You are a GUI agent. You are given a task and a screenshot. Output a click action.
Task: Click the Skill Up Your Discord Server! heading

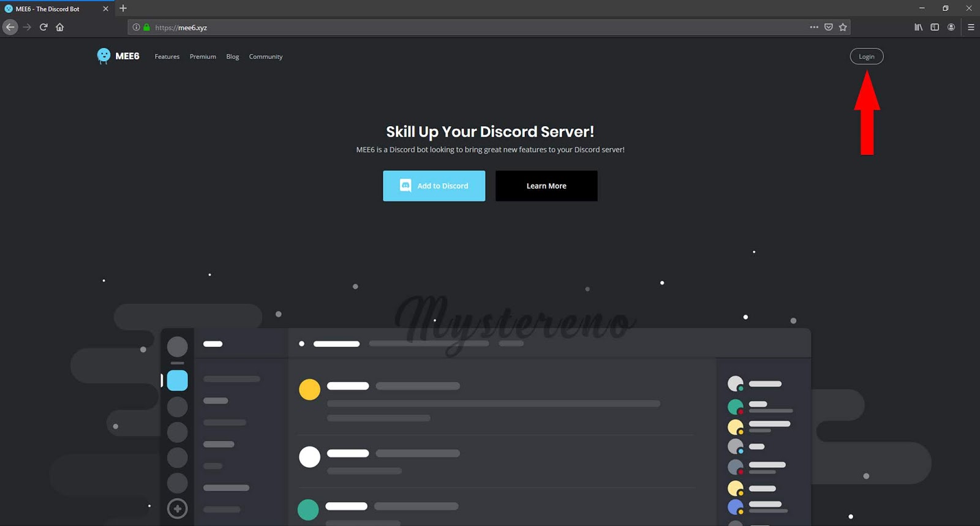[490, 132]
